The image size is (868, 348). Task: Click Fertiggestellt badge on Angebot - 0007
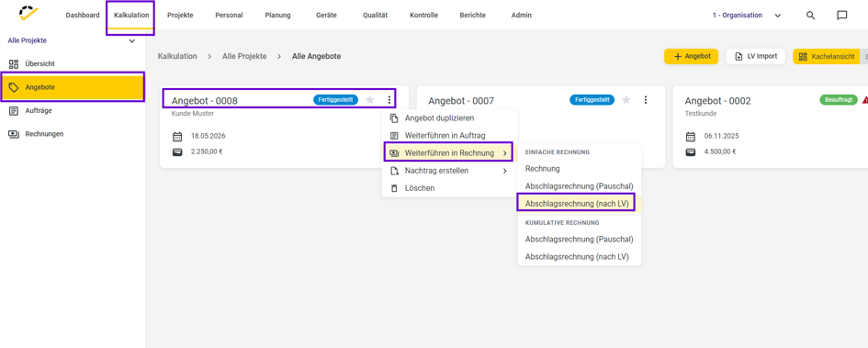592,99
